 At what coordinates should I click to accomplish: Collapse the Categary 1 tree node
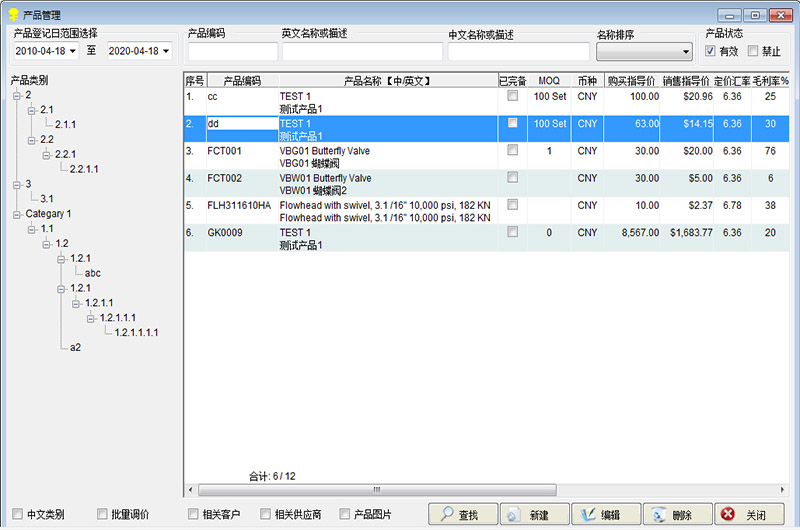(17, 214)
